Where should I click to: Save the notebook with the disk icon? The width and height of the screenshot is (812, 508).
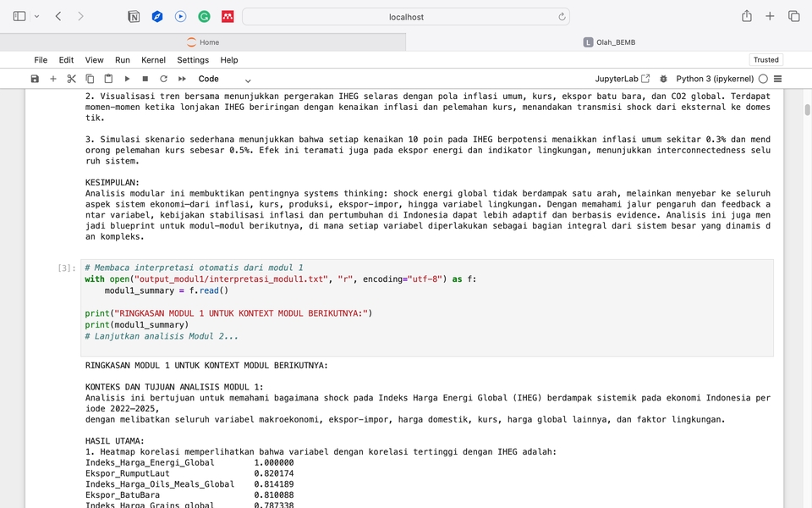tap(35, 79)
